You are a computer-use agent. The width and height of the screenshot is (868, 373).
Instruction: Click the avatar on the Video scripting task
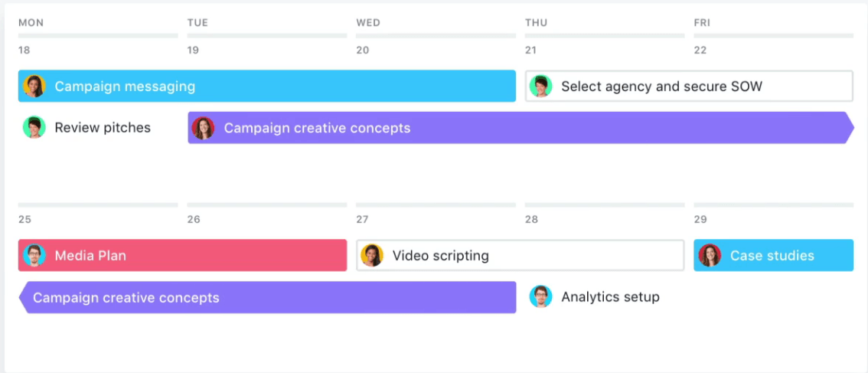click(x=372, y=256)
